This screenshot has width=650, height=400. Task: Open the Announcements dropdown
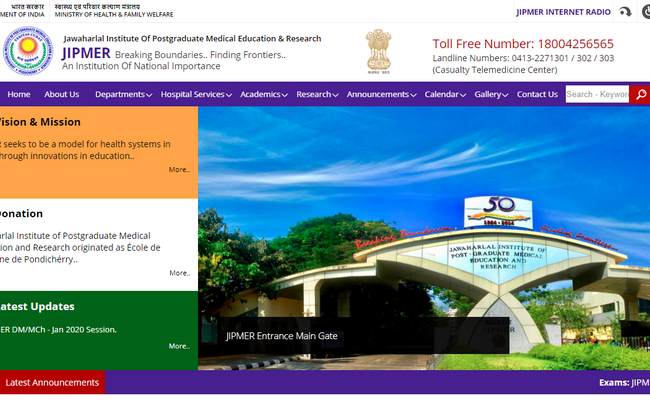(381, 94)
